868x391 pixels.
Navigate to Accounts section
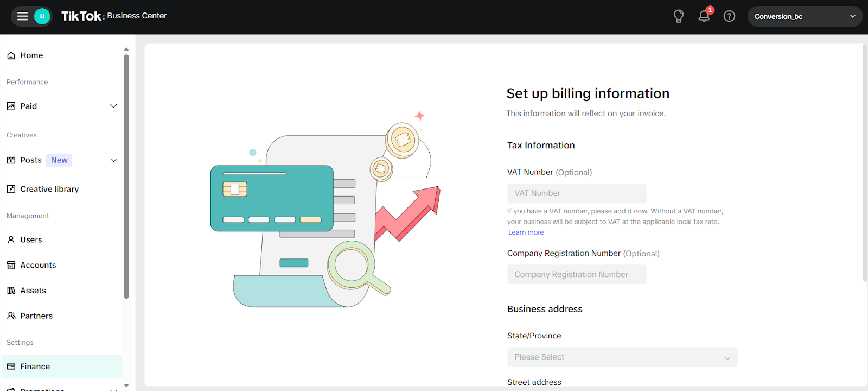38,265
